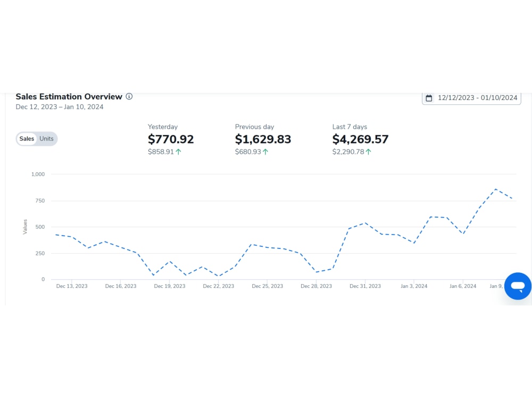Click the chart peak point near Jan 9

(496, 189)
